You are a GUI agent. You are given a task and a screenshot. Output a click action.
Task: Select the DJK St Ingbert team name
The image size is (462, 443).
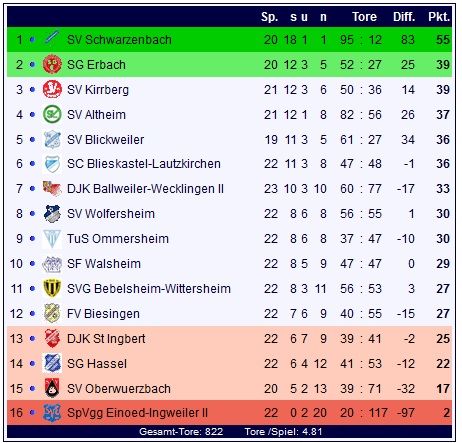tap(106, 339)
